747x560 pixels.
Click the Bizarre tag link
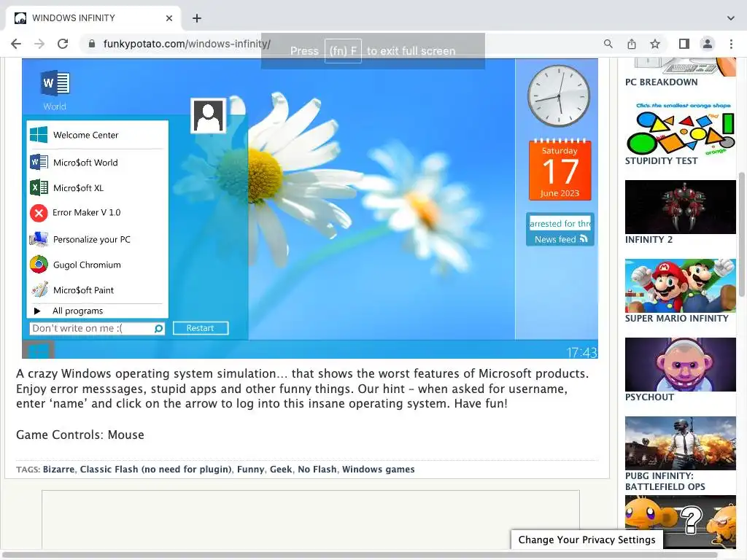(58, 469)
